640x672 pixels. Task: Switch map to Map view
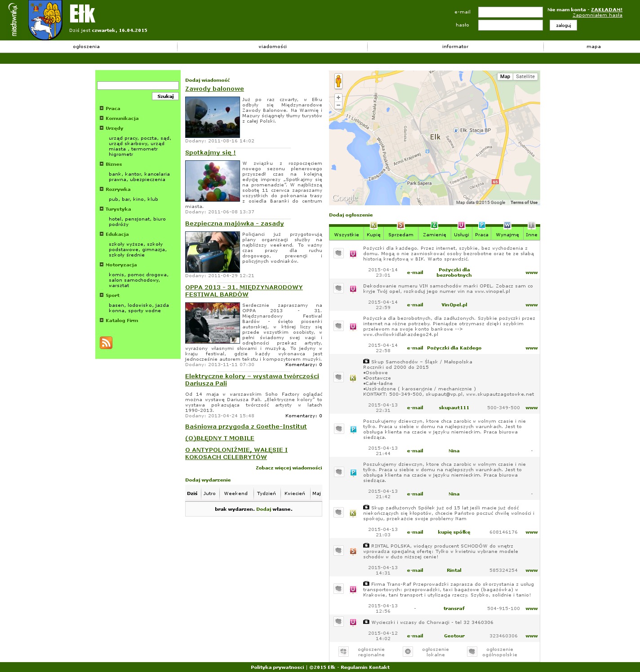click(505, 77)
